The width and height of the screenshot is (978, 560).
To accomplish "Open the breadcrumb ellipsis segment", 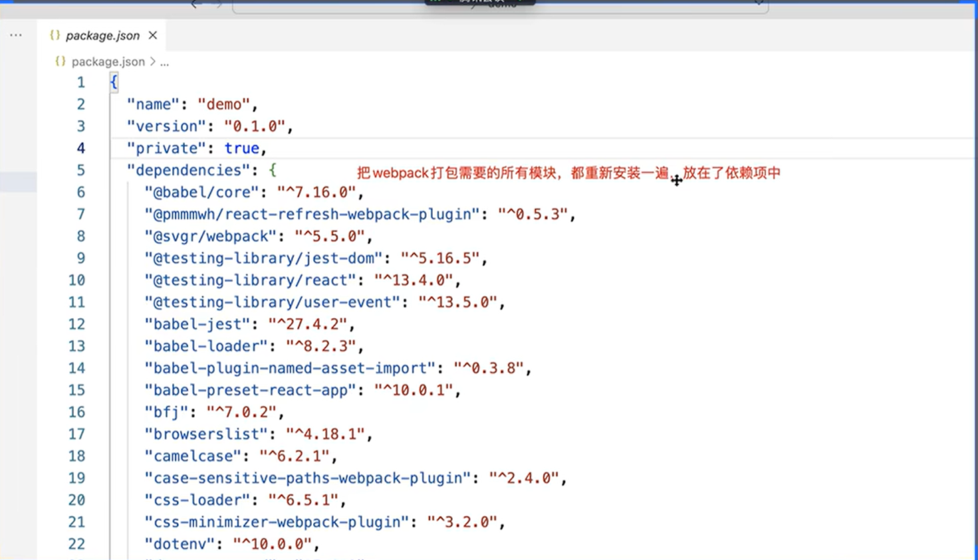I will (164, 62).
